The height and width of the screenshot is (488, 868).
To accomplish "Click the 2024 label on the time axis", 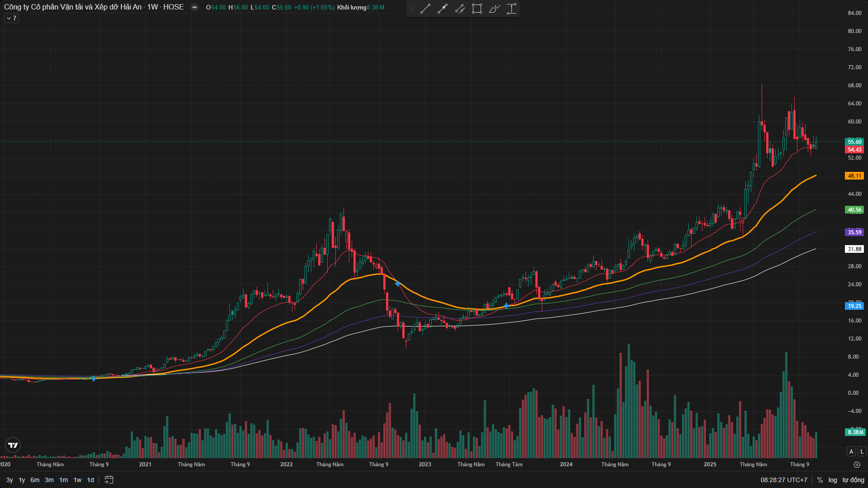I will (566, 464).
